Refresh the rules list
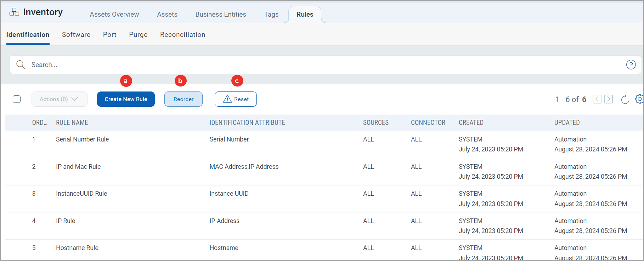 pos(625,99)
